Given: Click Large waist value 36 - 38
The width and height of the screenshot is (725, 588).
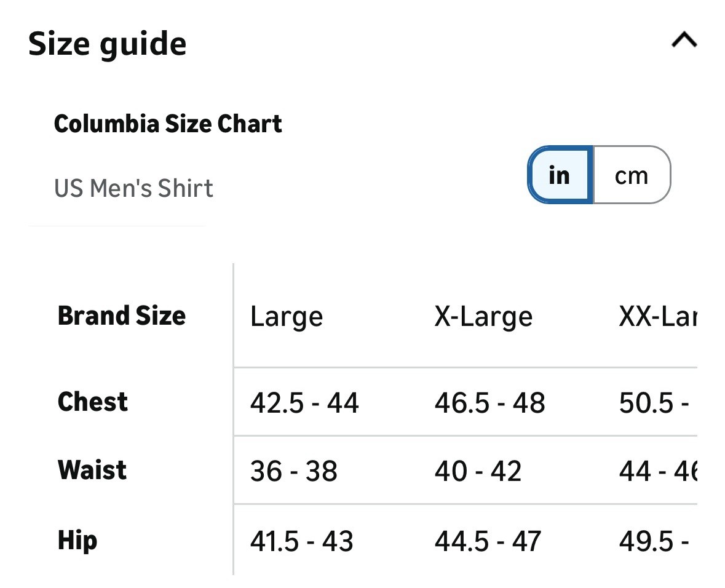Looking at the screenshot, I should click(293, 471).
